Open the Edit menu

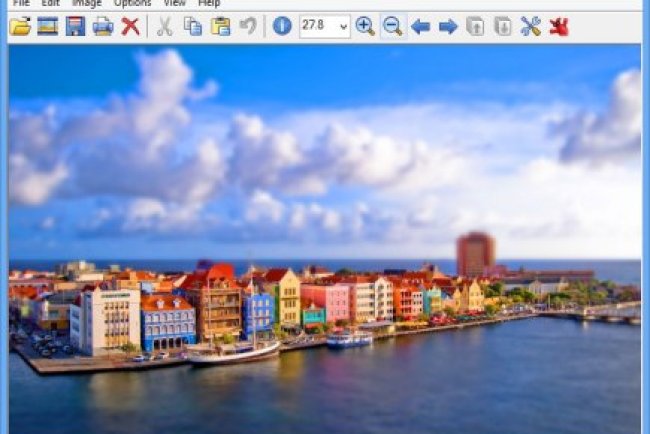coord(51,3)
